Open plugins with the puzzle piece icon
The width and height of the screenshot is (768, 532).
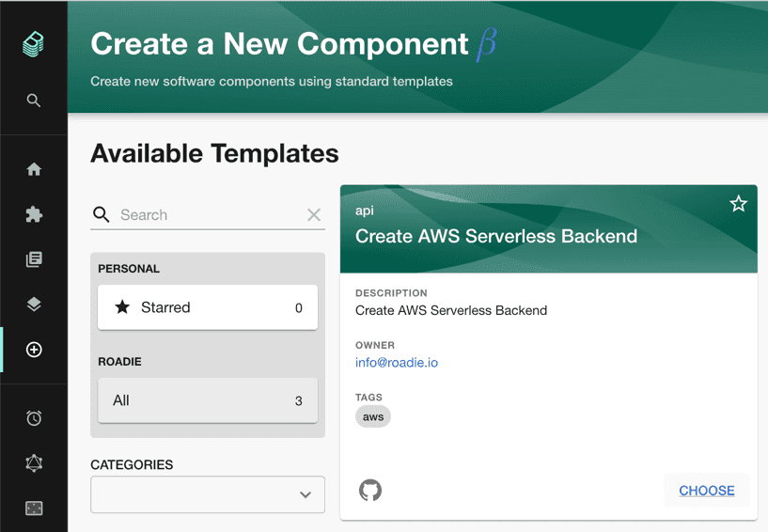coord(34,214)
